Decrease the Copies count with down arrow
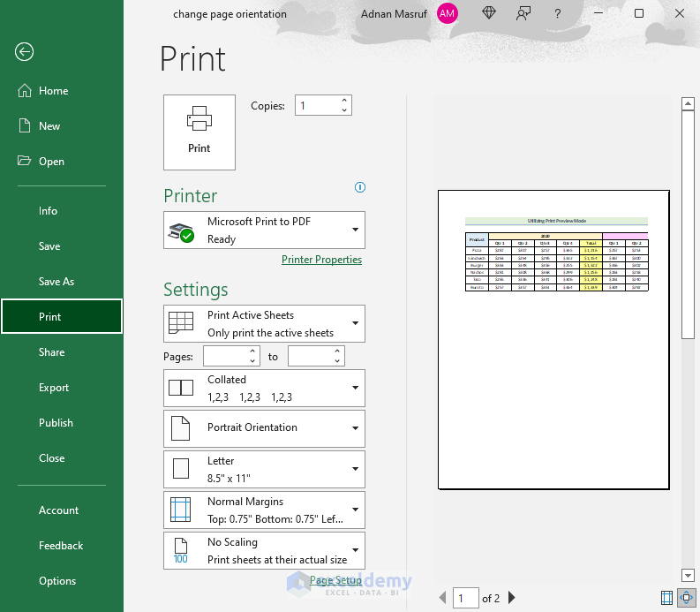The height and width of the screenshot is (612, 700). click(344, 110)
